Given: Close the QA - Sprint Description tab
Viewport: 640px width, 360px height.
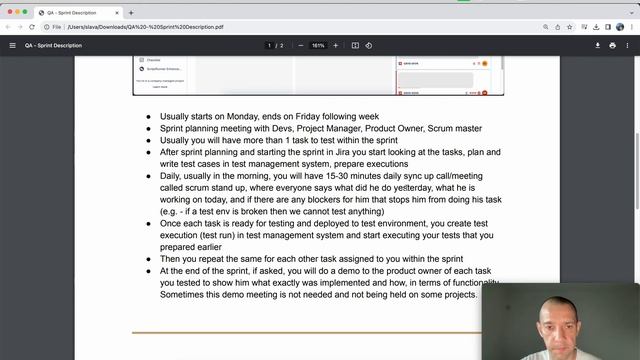Looking at the screenshot, I should point(117,13).
